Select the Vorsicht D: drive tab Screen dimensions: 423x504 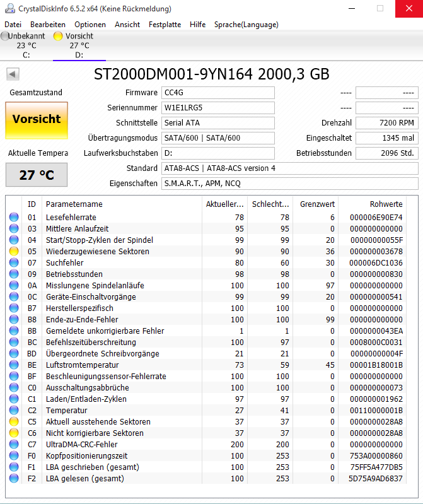[79, 45]
